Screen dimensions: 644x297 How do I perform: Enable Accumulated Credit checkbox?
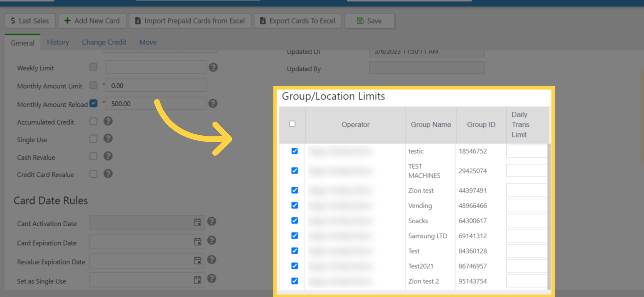pos(93,121)
